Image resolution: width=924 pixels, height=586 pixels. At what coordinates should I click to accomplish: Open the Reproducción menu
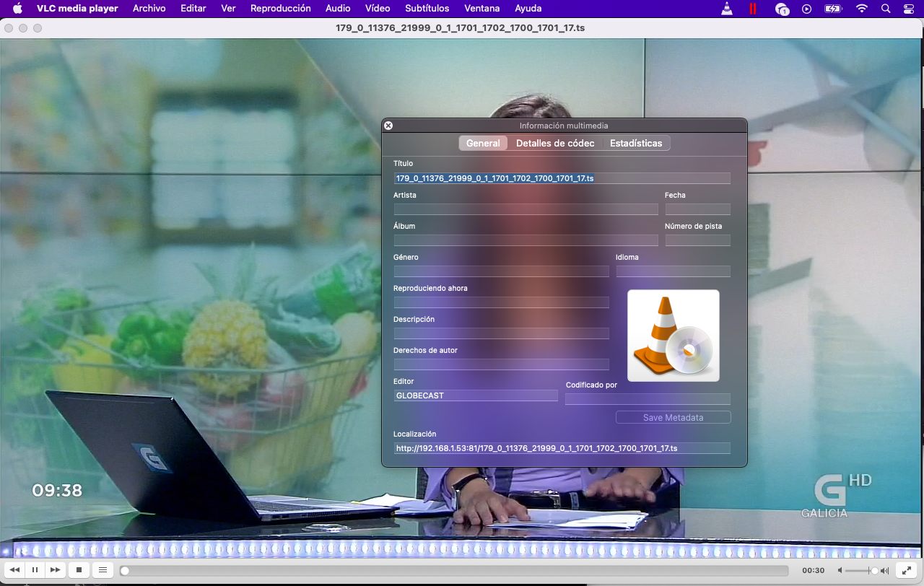pos(280,9)
